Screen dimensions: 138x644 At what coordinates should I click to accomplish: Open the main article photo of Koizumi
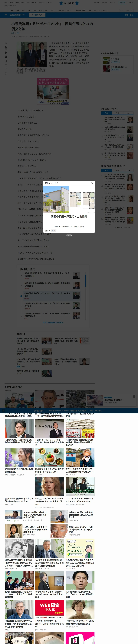[x=32, y=54]
